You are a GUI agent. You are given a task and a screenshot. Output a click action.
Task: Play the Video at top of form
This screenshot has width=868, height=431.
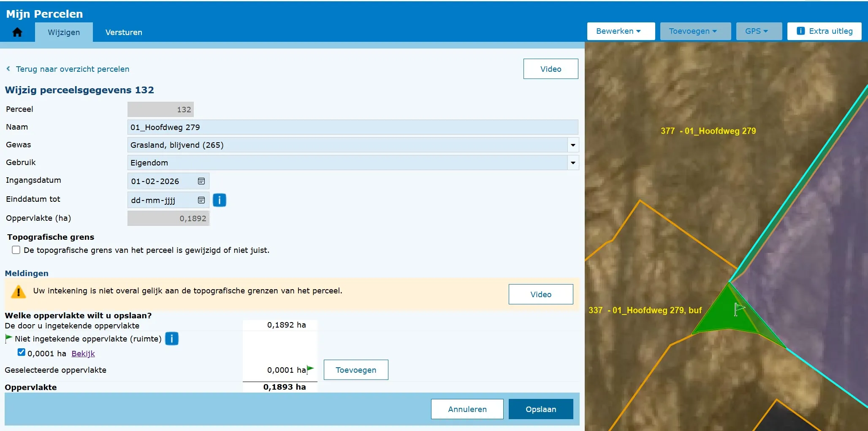click(x=551, y=69)
